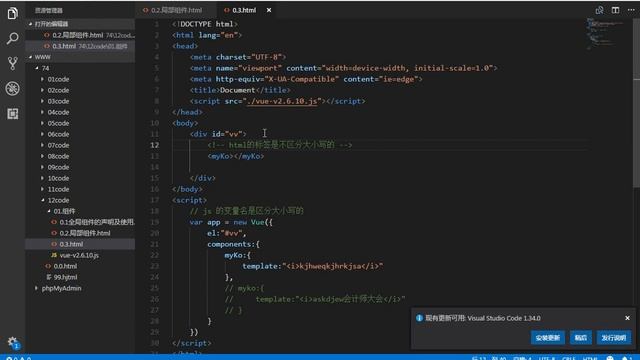The image size is (640, 360).
Task: Change HTML language mode in status bar
Action: (590, 358)
